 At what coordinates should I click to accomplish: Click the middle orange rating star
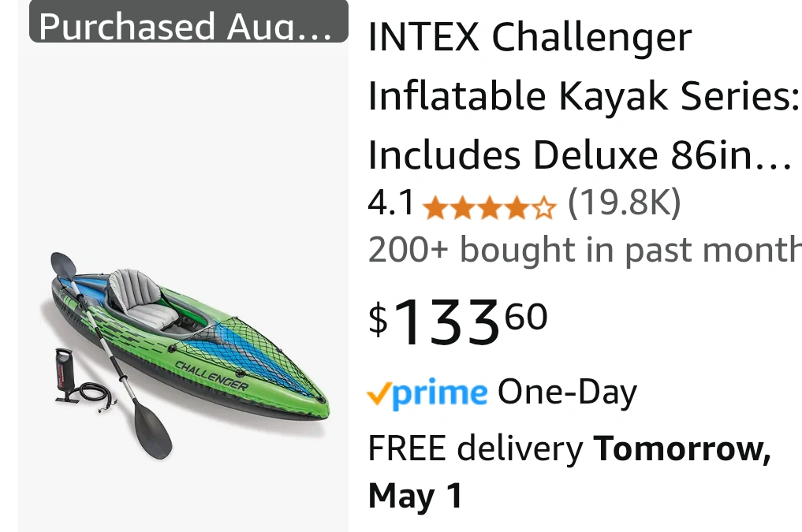[490, 209]
